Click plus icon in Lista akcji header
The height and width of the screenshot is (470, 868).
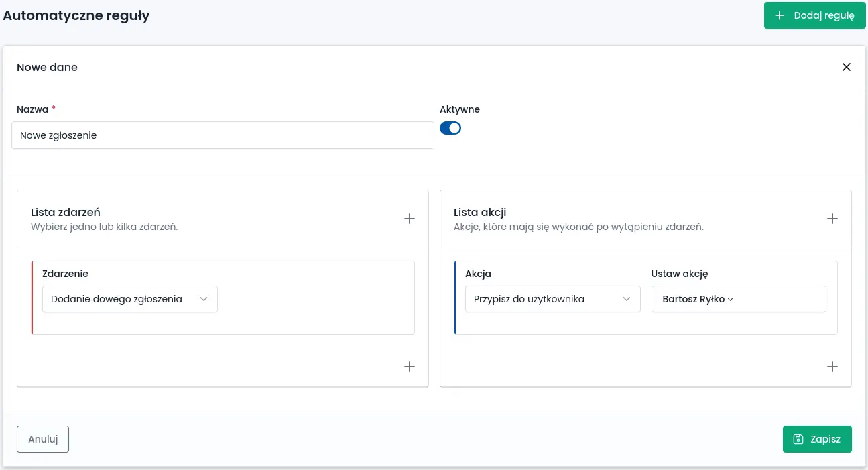pos(832,219)
